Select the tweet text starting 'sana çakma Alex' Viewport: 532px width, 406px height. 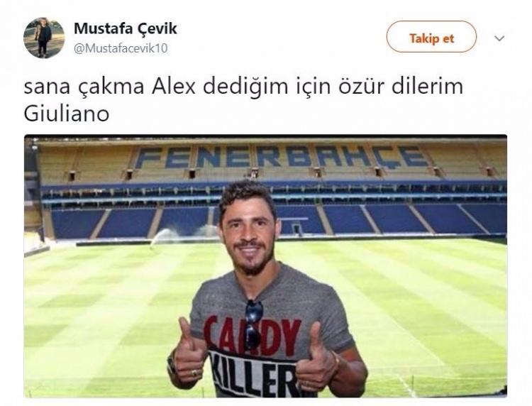pos(243,100)
